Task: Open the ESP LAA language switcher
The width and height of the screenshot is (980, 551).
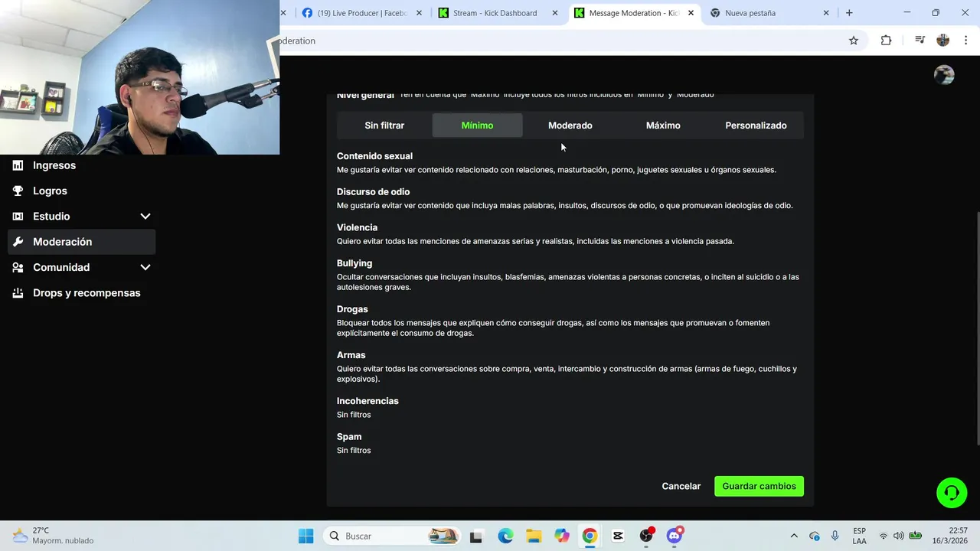Action: 860,536
